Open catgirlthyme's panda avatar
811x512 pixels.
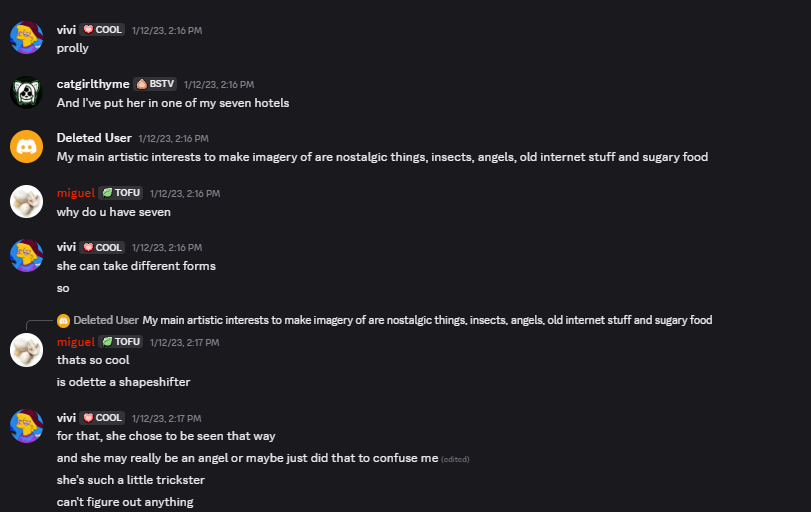click(26, 92)
